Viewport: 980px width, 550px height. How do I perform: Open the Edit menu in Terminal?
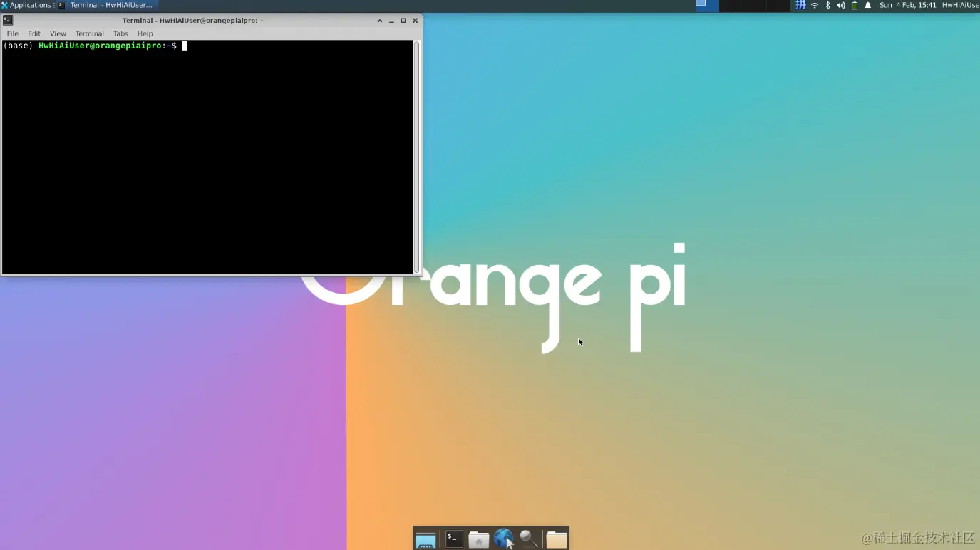34,33
